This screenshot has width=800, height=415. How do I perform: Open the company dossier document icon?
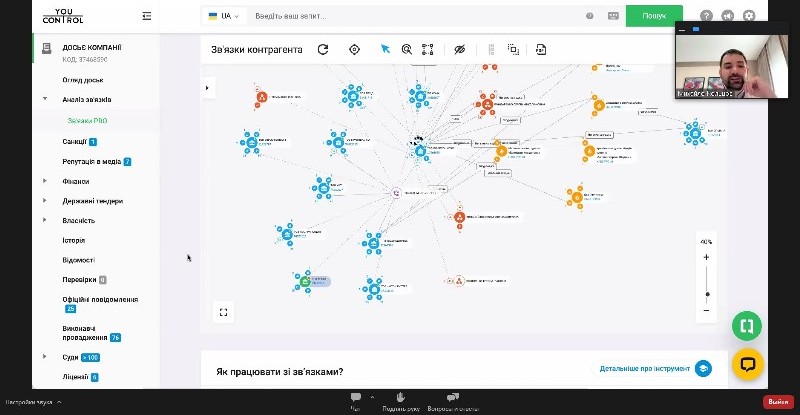click(46, 48)
